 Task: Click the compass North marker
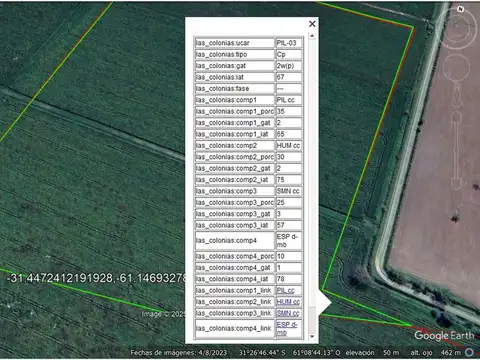coord(460,9)
